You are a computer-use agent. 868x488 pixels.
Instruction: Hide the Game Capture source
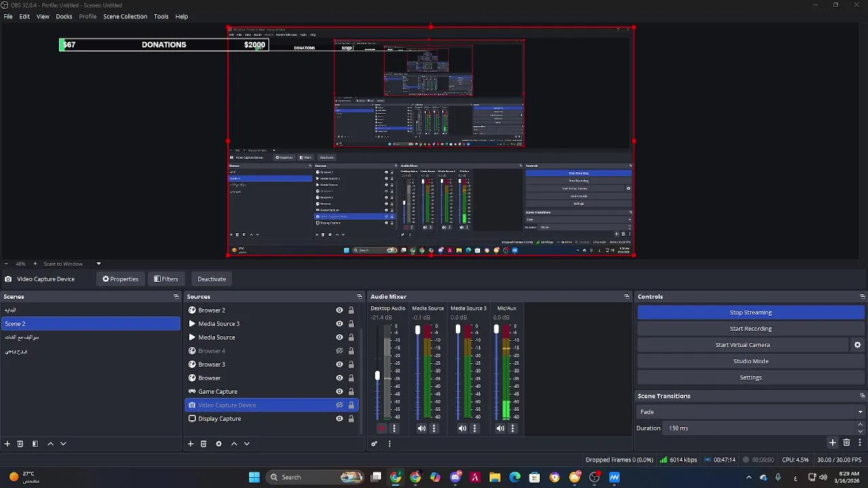339,392
